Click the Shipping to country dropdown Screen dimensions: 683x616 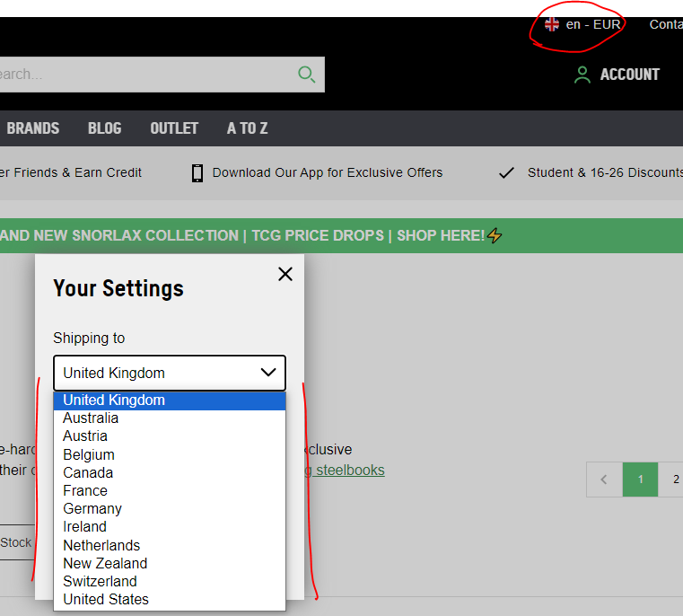coord(170,374)
